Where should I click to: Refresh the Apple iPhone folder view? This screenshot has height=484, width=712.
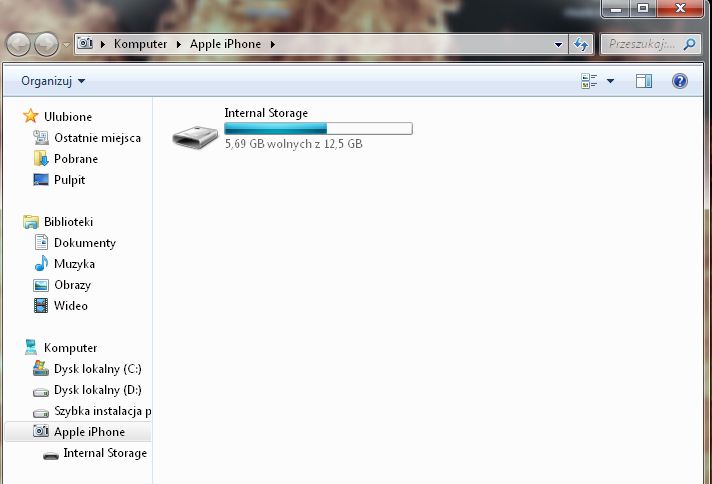(x=581, y=44)
